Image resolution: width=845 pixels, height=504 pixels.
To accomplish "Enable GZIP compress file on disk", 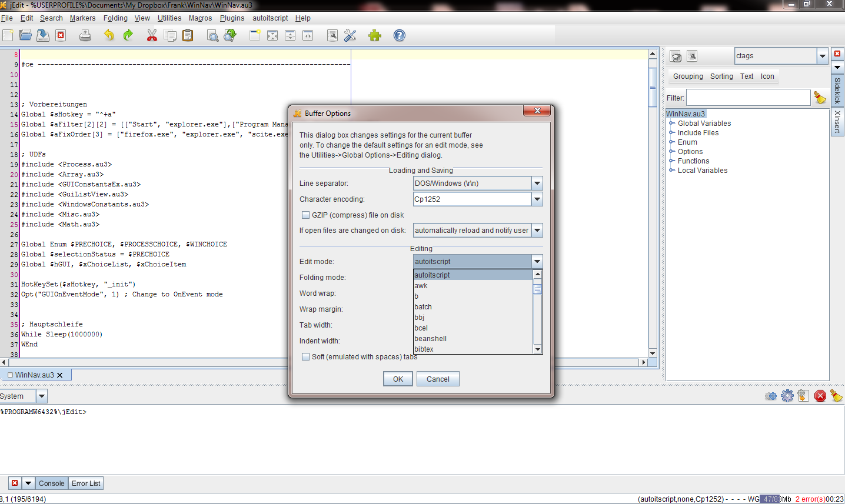I will [x=306, y=215].
